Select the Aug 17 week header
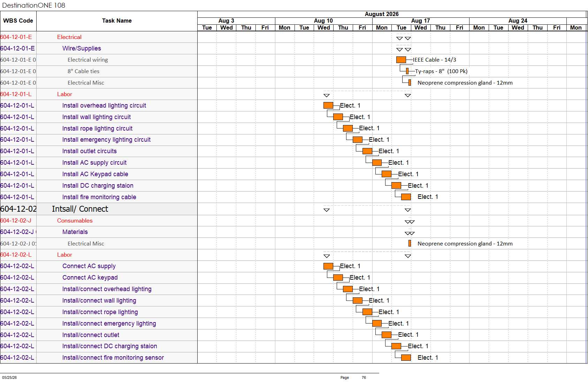The width and height of the screenshot is (588, 382). point(421,21)
